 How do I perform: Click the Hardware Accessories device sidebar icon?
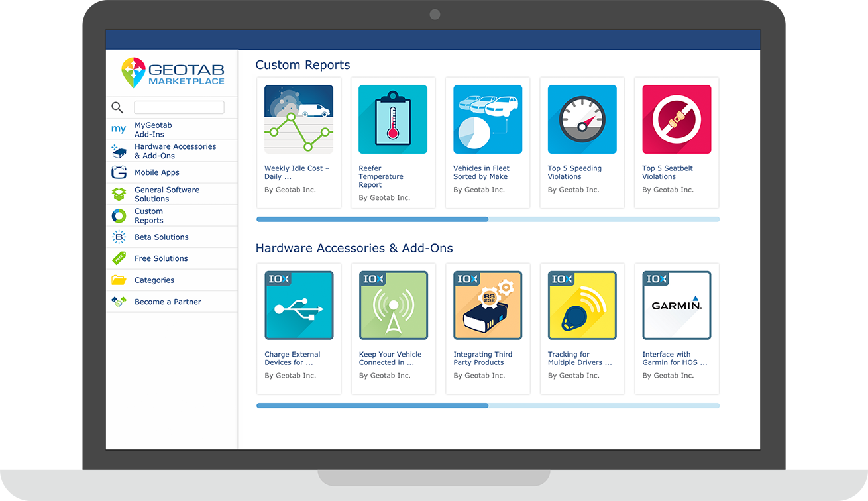pos(119,151)
